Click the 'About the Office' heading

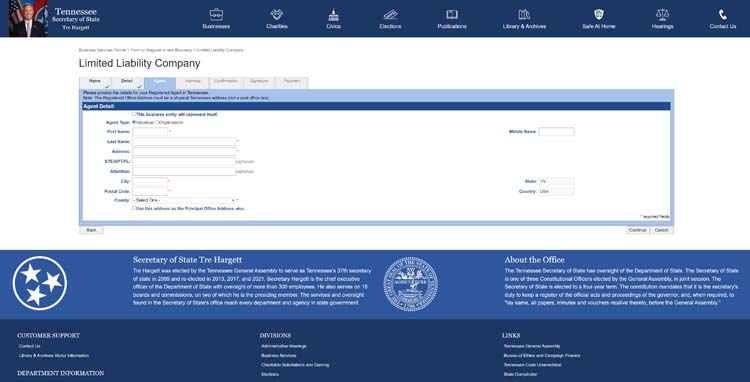tap(534, 260)
